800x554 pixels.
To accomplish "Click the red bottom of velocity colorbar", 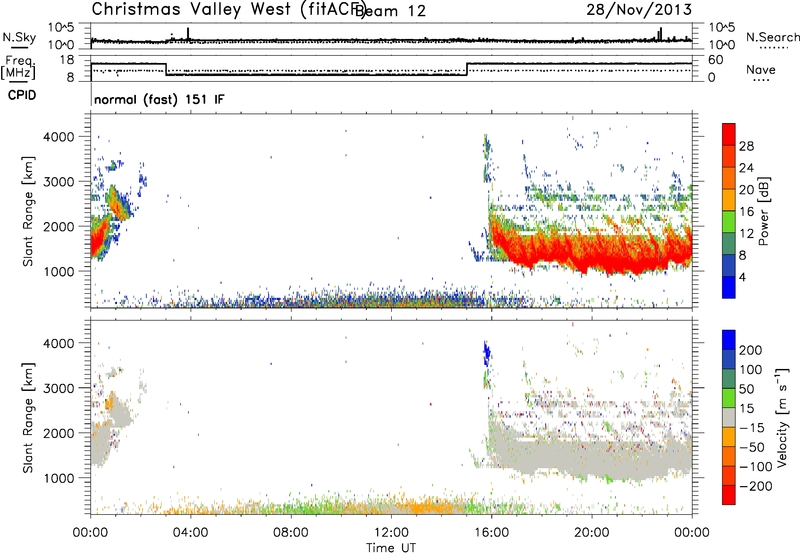I will tap(729, 495).
